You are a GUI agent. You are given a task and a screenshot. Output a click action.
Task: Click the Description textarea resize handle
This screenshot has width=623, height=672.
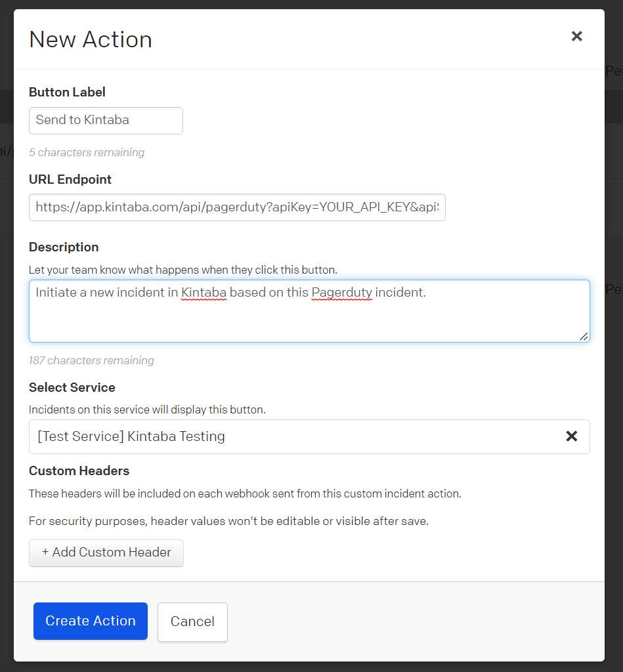coord(584,337)
